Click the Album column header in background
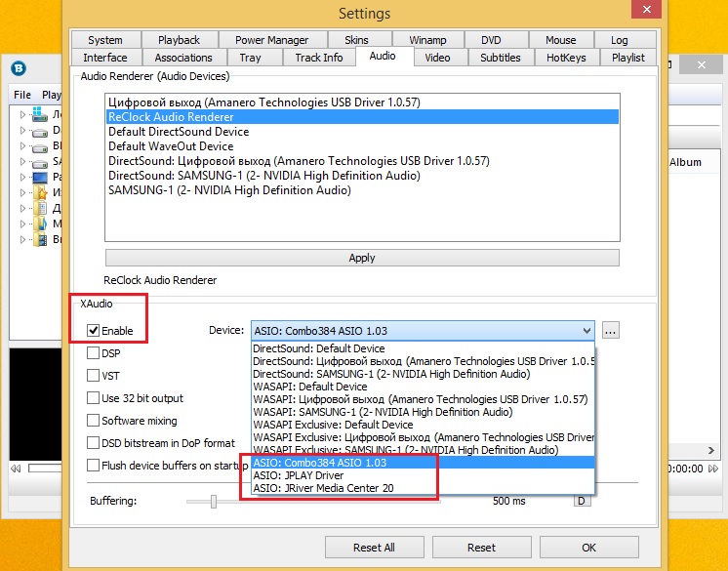The image size is (728, 571). pos(685,162)
